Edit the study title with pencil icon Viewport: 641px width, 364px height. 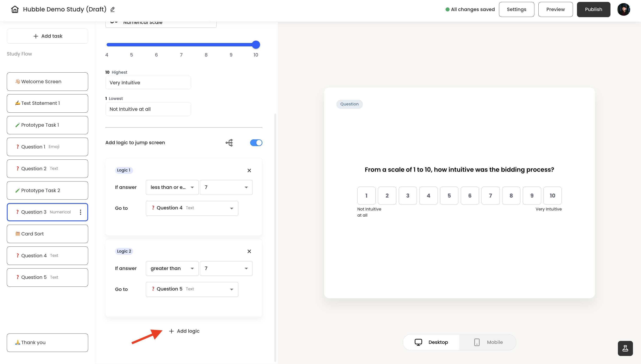coord(113,9)
